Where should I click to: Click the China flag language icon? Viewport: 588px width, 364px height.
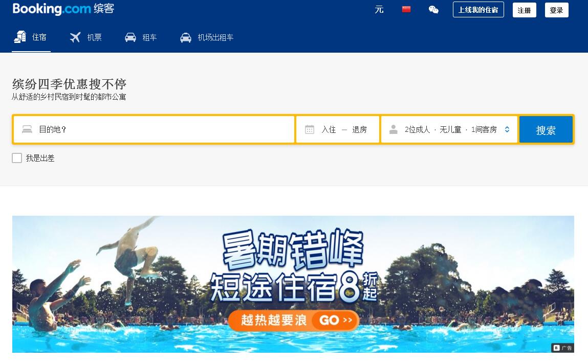pos(406,9)
